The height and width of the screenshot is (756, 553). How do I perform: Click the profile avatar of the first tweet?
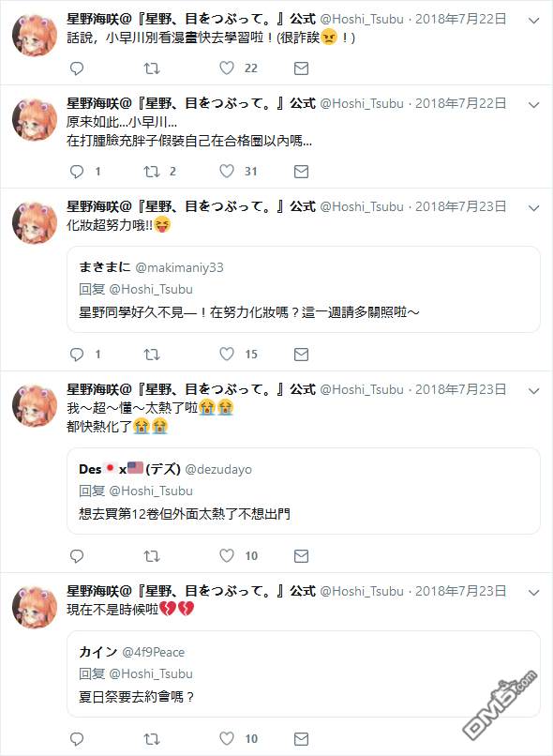click(35, 36)
